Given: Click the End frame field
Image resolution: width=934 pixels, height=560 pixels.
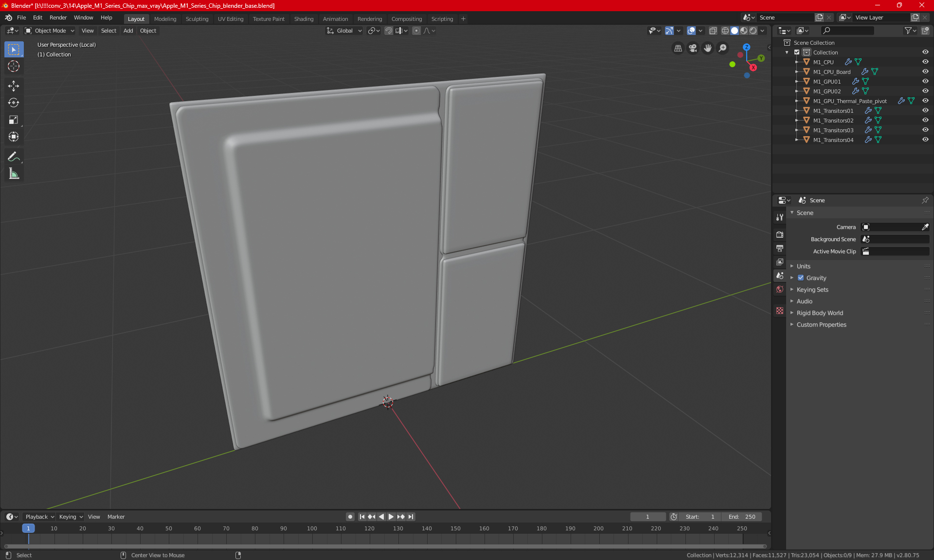Looking at the screenshot, I should (741, 517).
